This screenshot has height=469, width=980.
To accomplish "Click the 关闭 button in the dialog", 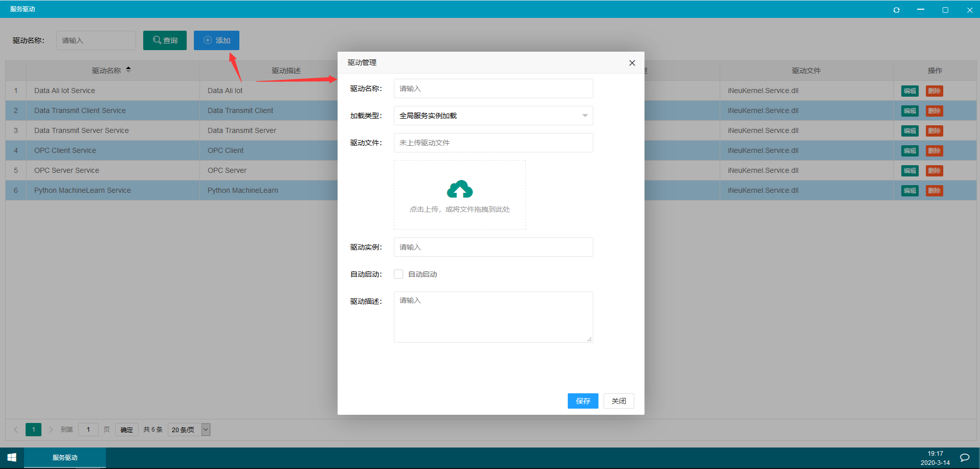I will pos(618,401).
